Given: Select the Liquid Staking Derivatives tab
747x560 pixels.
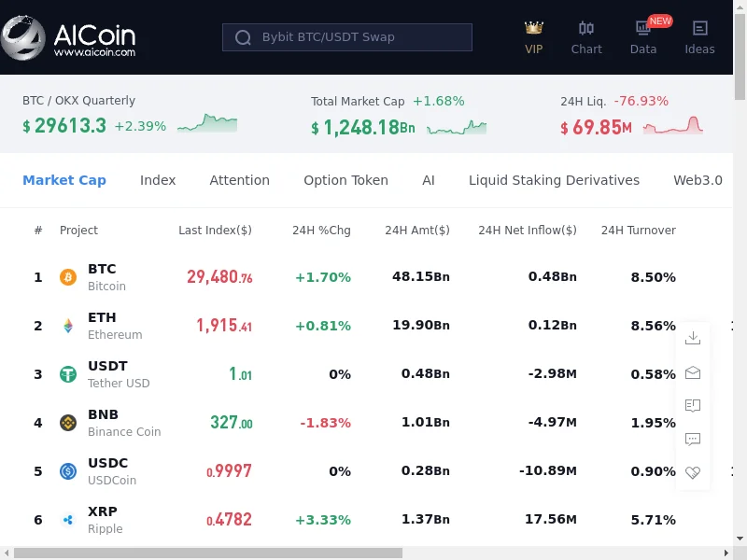Looking at the screenshot, I should point(554,180).
